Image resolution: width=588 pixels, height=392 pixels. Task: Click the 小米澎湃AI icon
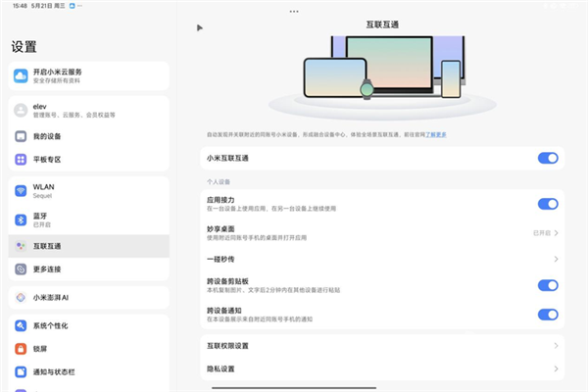(x=21, y=296)
